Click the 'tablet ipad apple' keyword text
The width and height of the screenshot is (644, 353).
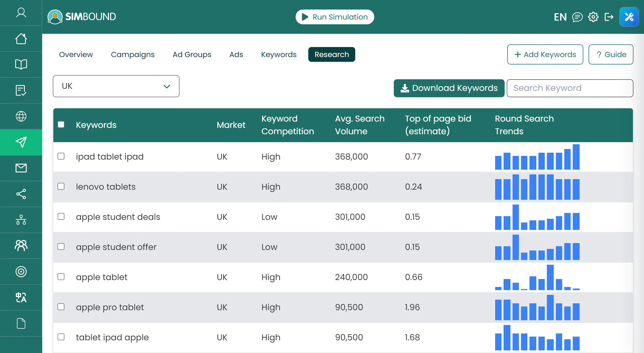pyautogui.click(x=112, y=337)
